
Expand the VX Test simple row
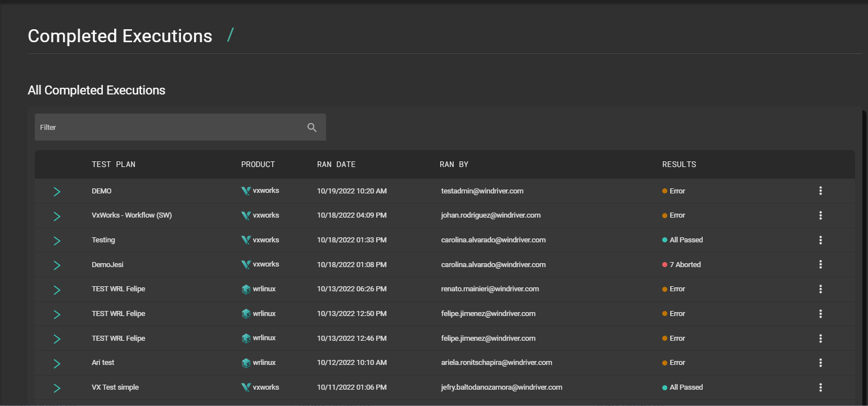pyautogui.click(x=57, y=388)
